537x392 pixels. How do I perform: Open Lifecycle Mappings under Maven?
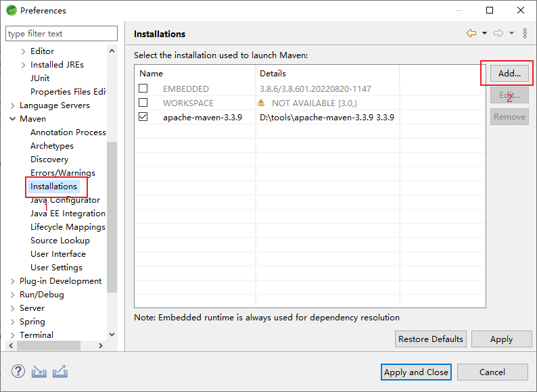68,227
